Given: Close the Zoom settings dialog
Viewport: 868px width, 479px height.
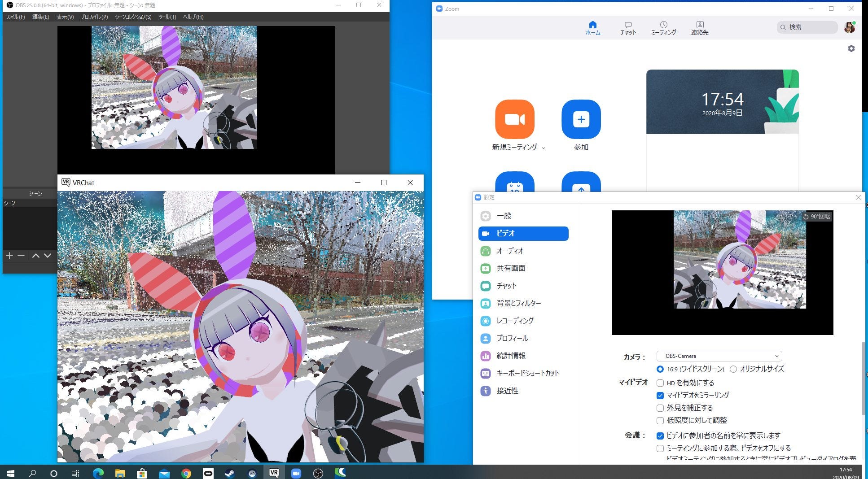Looking at the screenshot, I should (858, 197).
